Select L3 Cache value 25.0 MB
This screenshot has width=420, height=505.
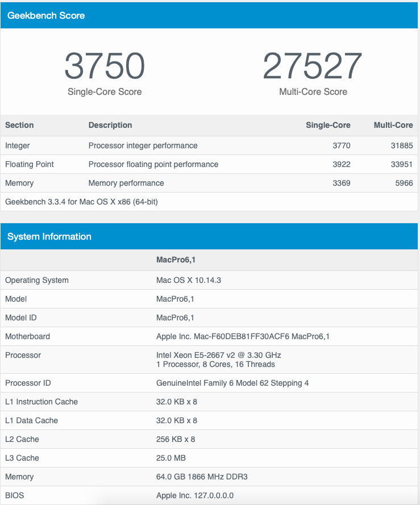click(171, 458)
